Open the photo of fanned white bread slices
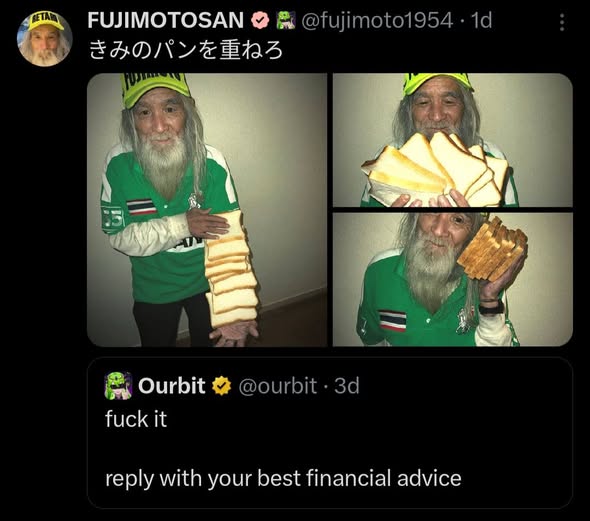 [x=453, y=140]
